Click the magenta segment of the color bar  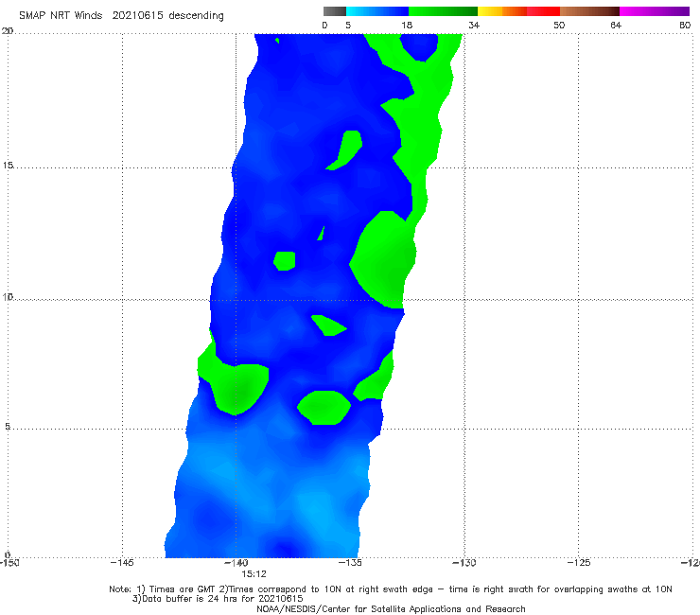click(654, 11)
